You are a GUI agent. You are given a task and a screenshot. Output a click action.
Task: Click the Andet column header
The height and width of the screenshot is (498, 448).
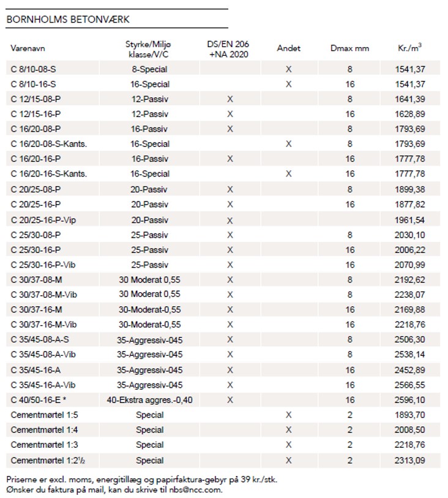[x=288, y=48]
